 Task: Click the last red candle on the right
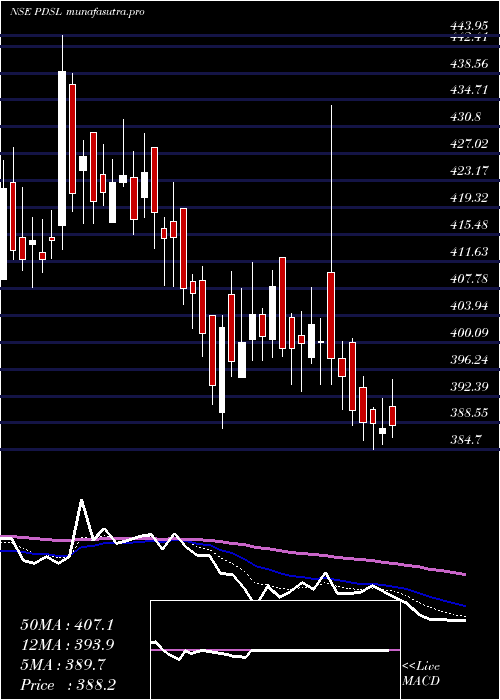pyautogui.click(x=392, y=416)
